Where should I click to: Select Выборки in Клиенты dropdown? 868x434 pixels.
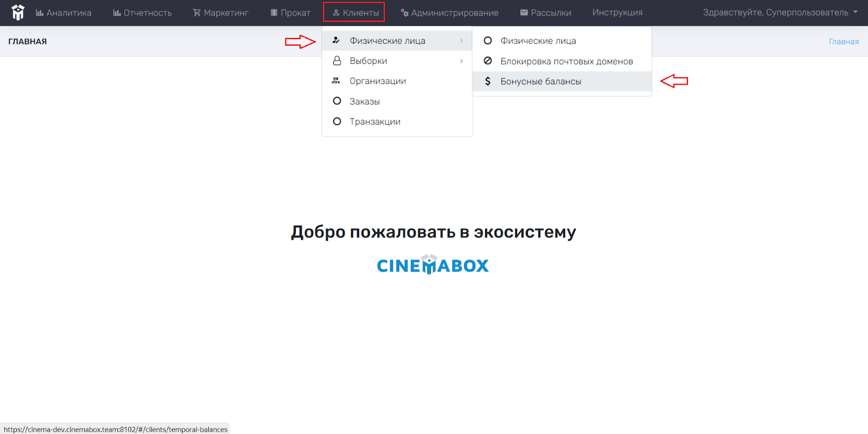coord(397,61)
